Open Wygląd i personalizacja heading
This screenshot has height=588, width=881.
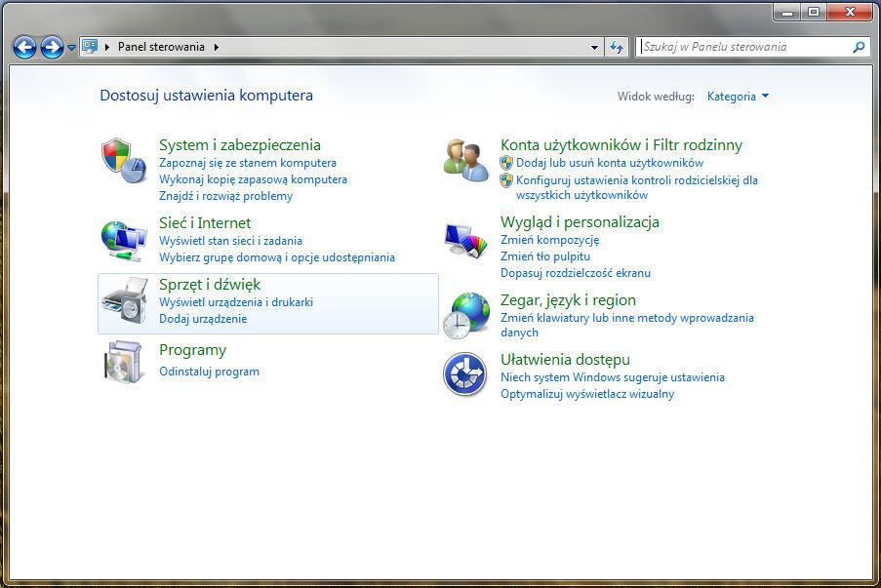pyautogui.click(x=580, y=222)
